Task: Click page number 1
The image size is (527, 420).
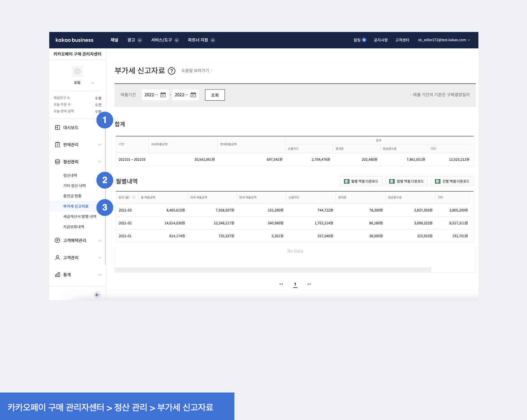Action: click(295, 284)
